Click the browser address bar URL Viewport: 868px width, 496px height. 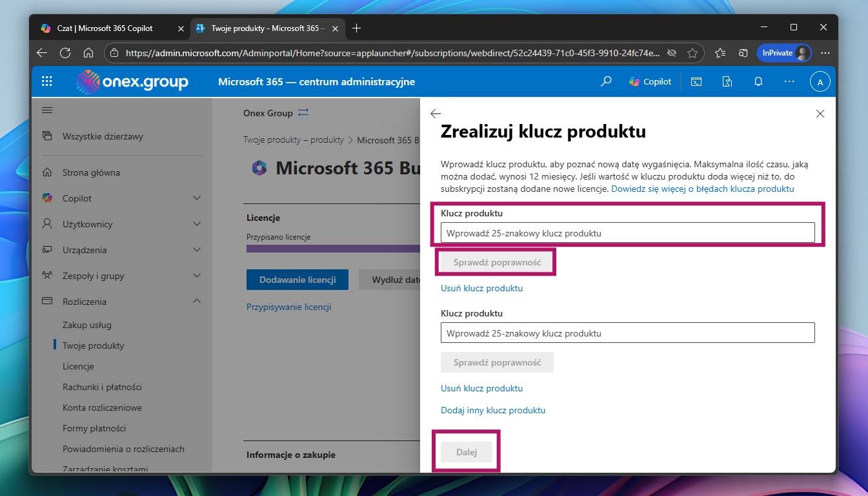point(393,53)
